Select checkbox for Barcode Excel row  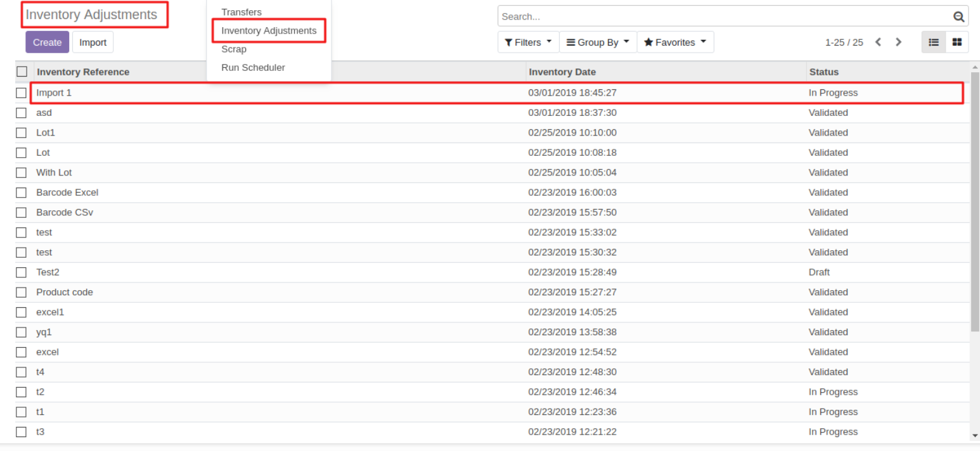(22, 193)
